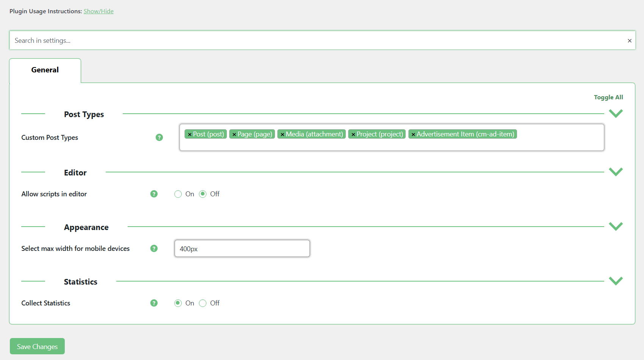Collapse the Appearance section
Image resolution: width=644 pixels, height=360 pixels.
click(x=616, y=226)
